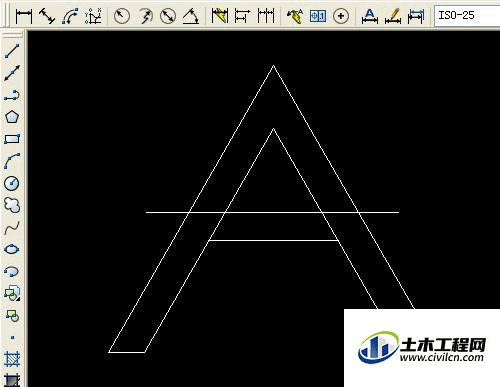Activate the Ordinate dimension tool

[94, 16]
